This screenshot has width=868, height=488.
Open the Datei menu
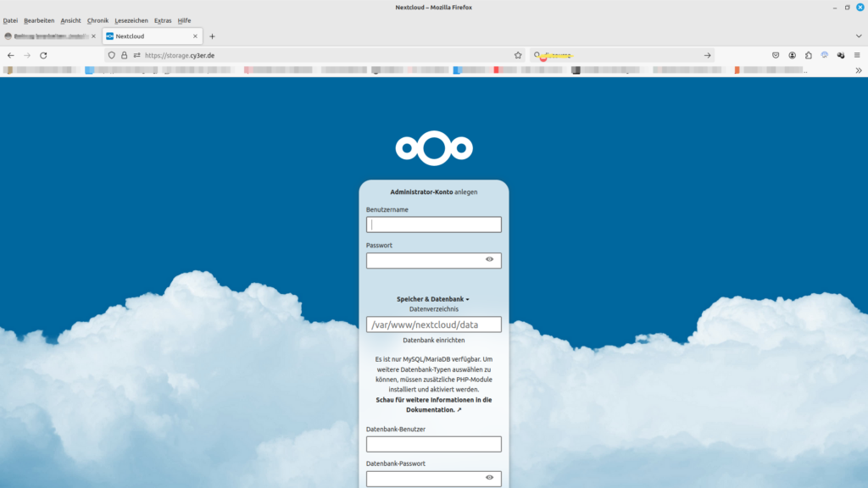(x=10, y=20)
